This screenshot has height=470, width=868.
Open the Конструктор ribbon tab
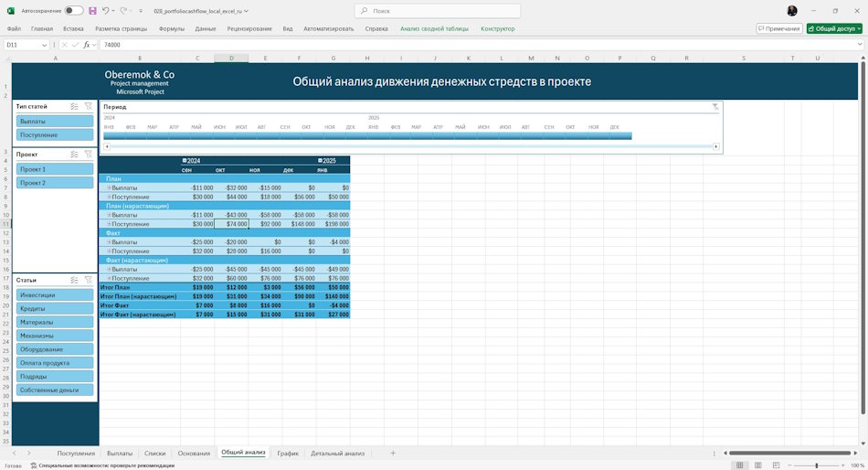click(x=498, y=28)
